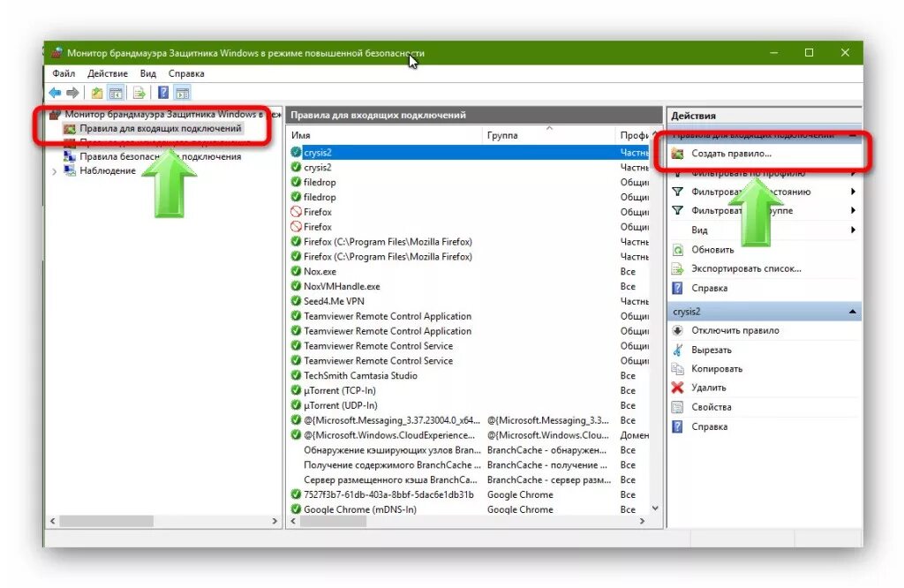Click the Back arrow toolbar icon
This screenshot has height=588, width=904.
55,93
